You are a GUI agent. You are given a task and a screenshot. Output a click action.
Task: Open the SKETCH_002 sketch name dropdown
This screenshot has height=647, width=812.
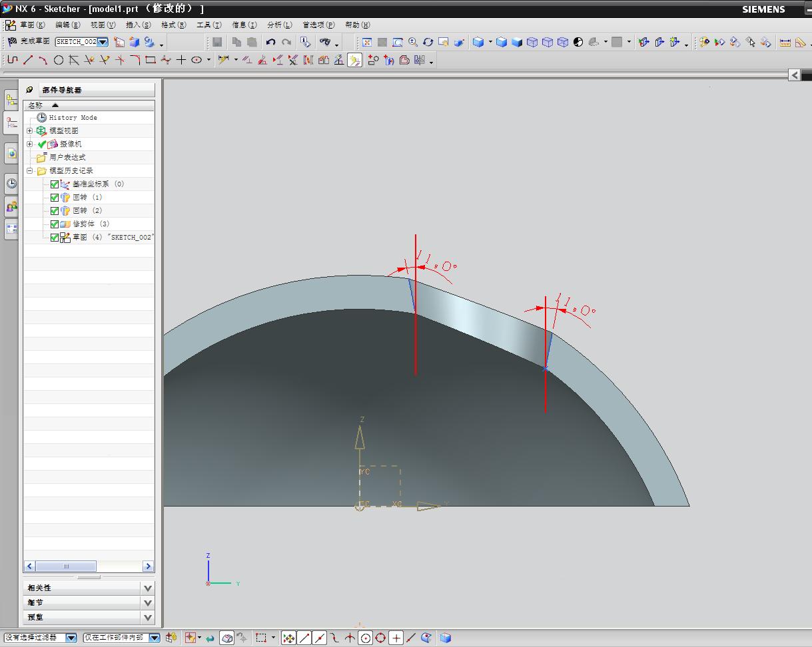coord(103,42)
